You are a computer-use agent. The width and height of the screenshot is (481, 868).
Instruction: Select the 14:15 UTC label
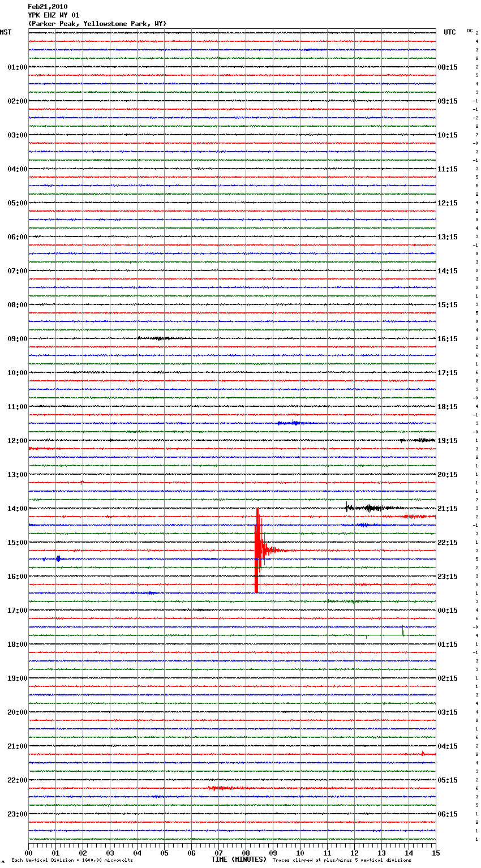(448, 271)
